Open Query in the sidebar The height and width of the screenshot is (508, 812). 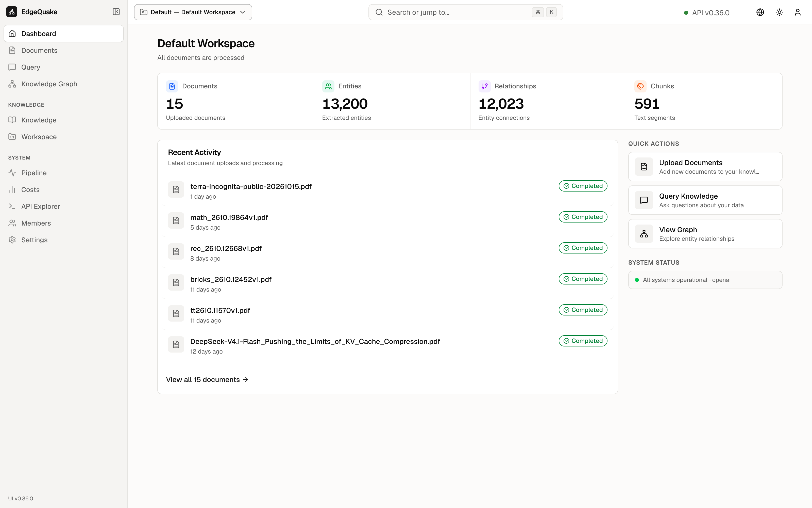(x=64, y=67)
